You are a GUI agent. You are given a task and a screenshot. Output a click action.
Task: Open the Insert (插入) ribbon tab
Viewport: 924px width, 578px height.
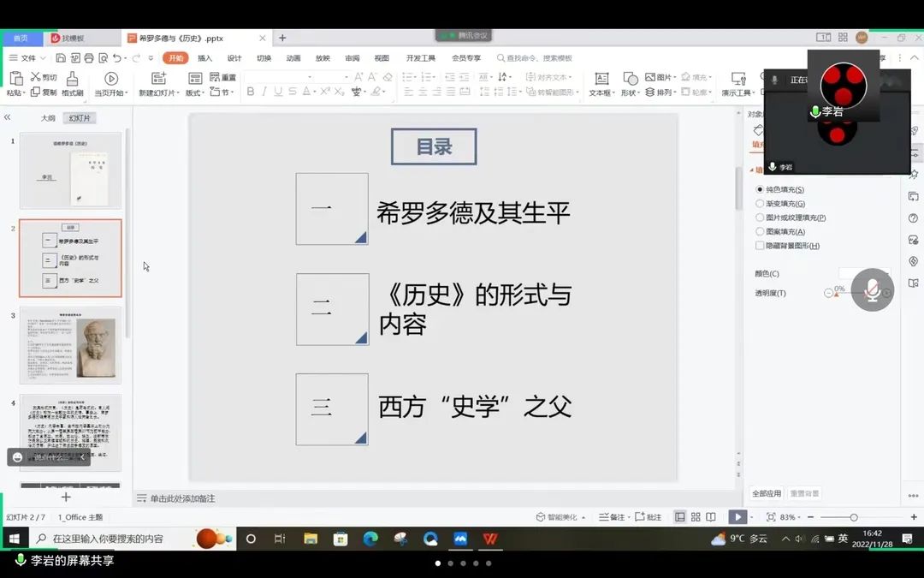coord(204,58)
